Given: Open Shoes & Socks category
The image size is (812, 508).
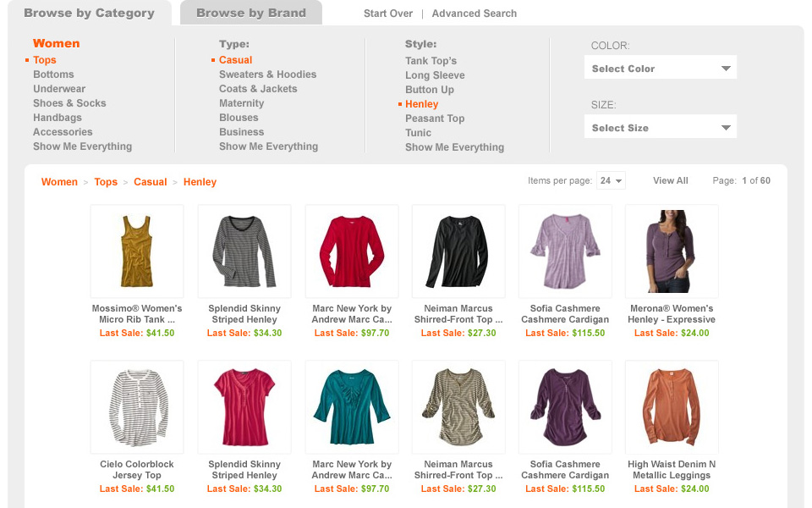Looking at the screenshot, I should click(x=69, y=103).
